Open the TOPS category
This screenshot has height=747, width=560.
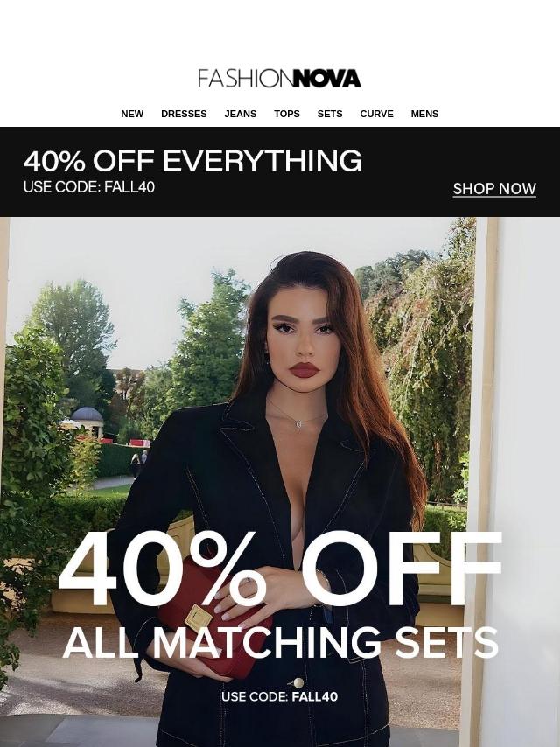287,114
